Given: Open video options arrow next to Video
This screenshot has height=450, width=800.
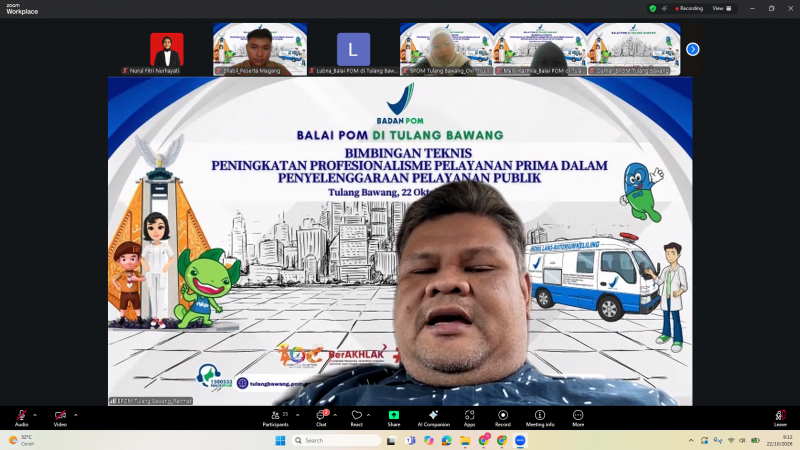Looking at the screenshot, I should pos(76,415).
